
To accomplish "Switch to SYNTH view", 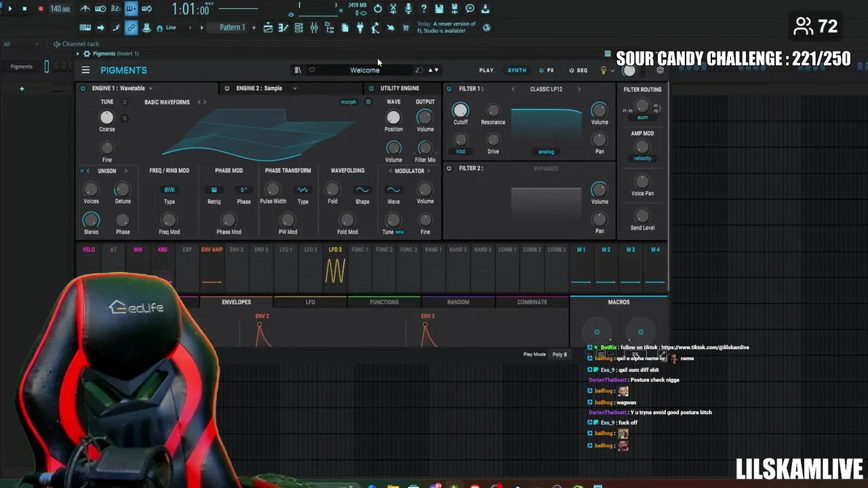I will pos(517,70).
